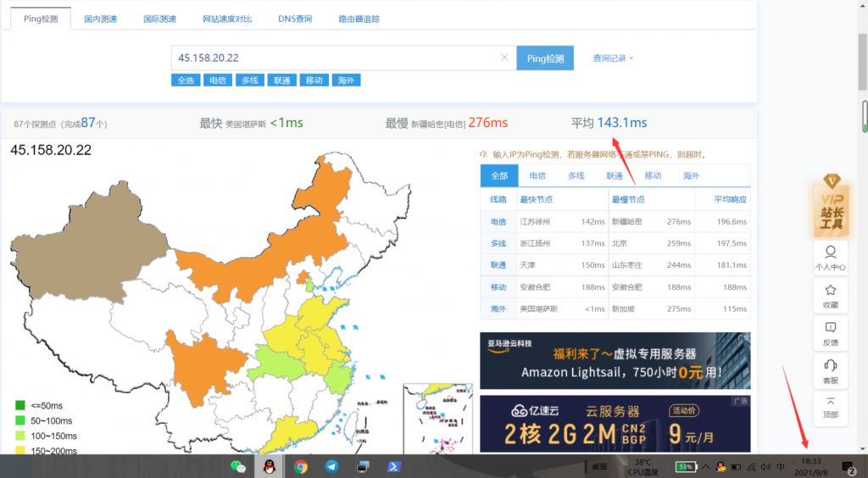Click the 多线 row label in the table
The image size is (868, 478).
point(498,243)
